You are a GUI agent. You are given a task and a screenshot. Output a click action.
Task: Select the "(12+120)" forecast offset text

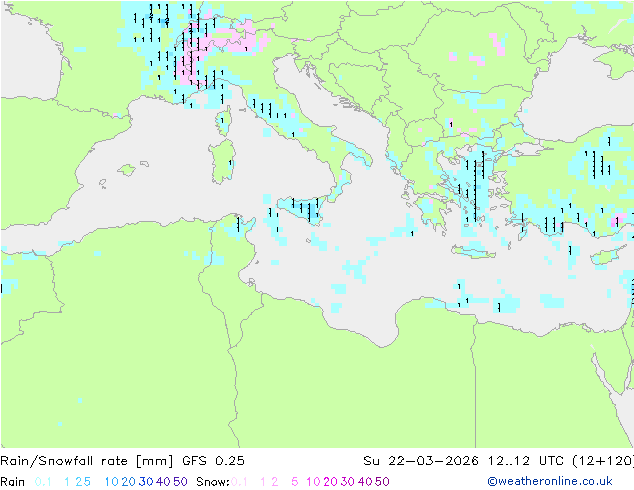tap(603, 461)
